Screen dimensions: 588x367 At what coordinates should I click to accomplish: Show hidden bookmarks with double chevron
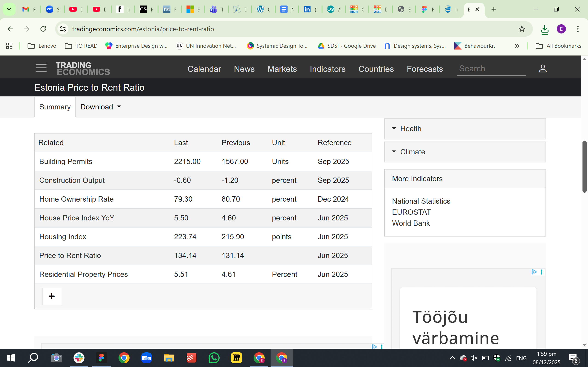point(517,46)
